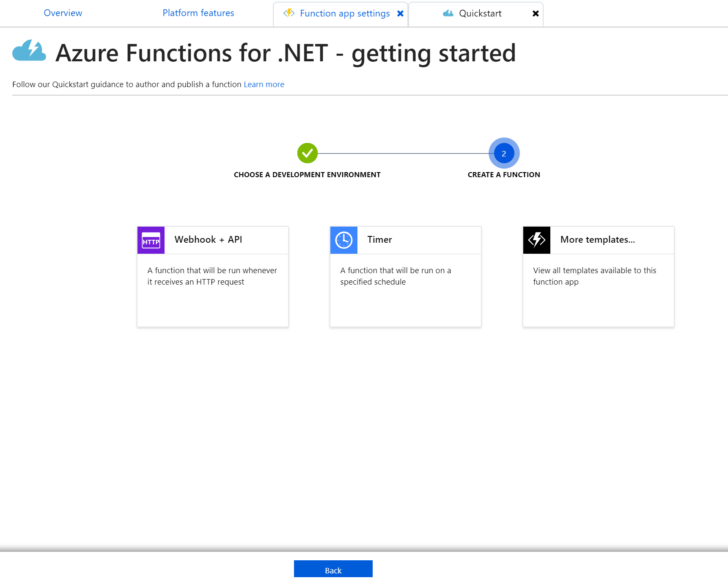Viewport: 728px width, 581px height.
Task: Open the Overview tab
Action: [63, 13]
